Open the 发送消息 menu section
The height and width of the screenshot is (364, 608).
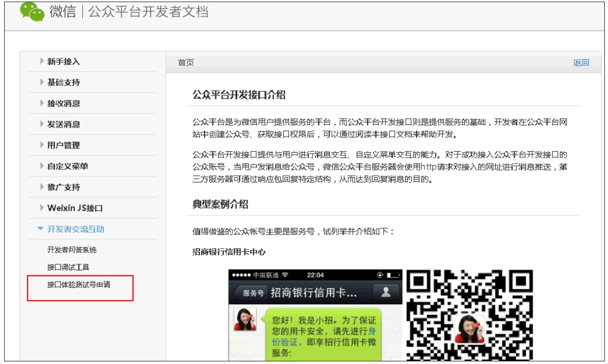(63, 124)
